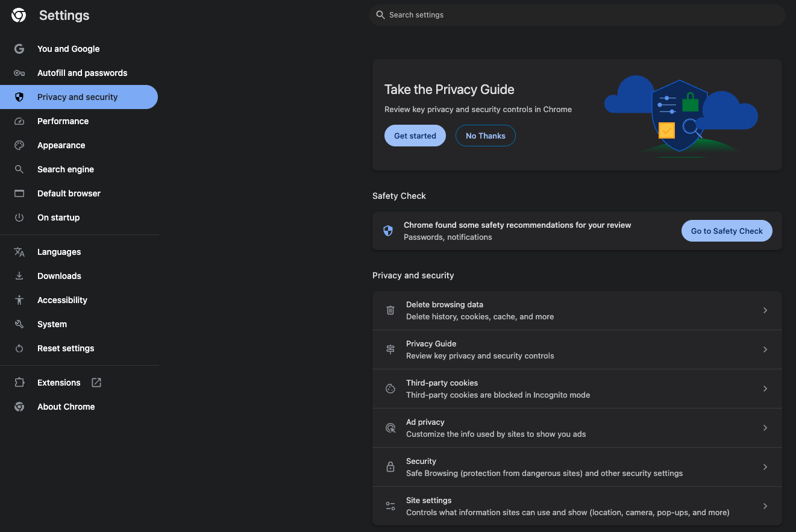Click Go to Safety Check button
The image size is (796, 532).
(727, 231)
